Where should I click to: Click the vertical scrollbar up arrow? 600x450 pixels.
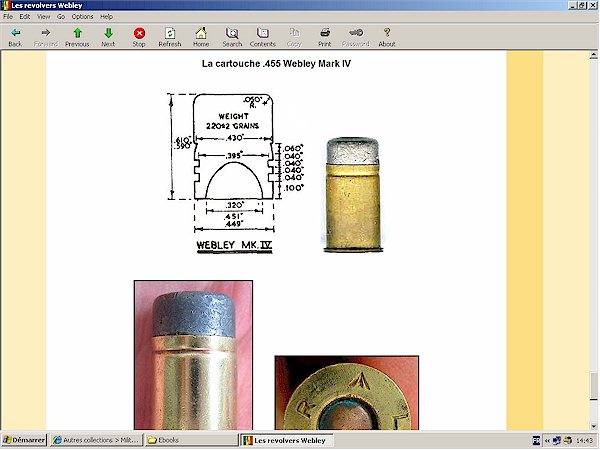(x=593, y=55)
